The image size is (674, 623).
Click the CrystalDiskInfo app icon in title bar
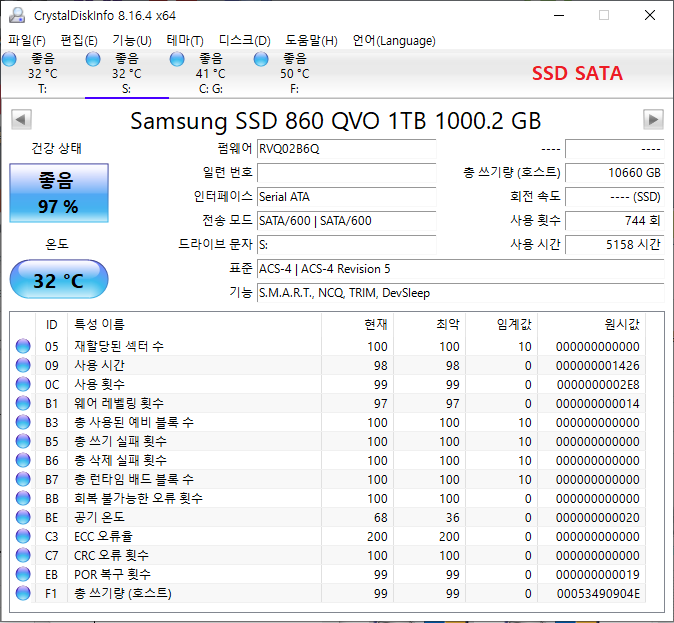[x=17, y=15]
